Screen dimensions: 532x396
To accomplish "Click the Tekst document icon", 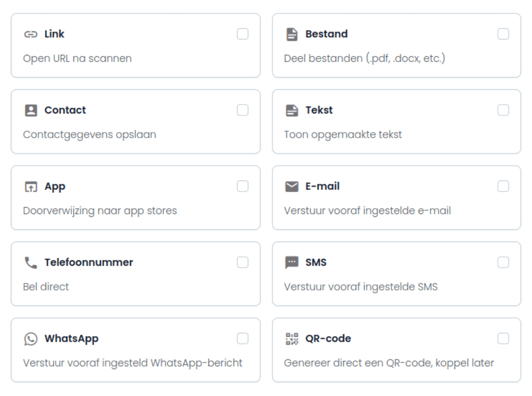I will click(x=292, y=110).
